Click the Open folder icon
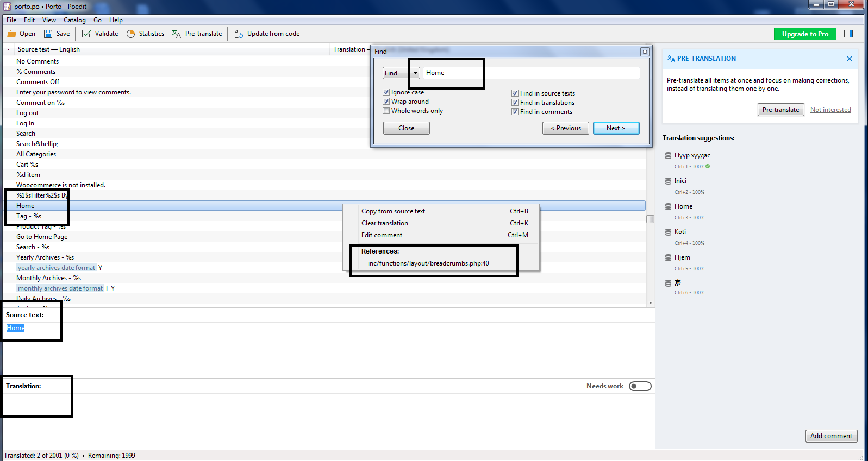This screenshot has height=461, width=868. click(x=11, y=34)
